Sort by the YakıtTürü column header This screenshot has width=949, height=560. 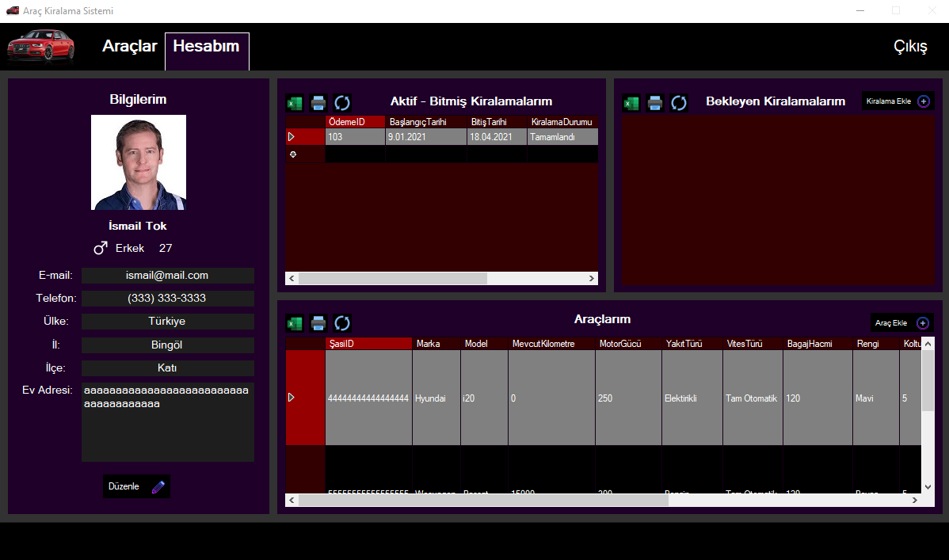coord(692,344)
